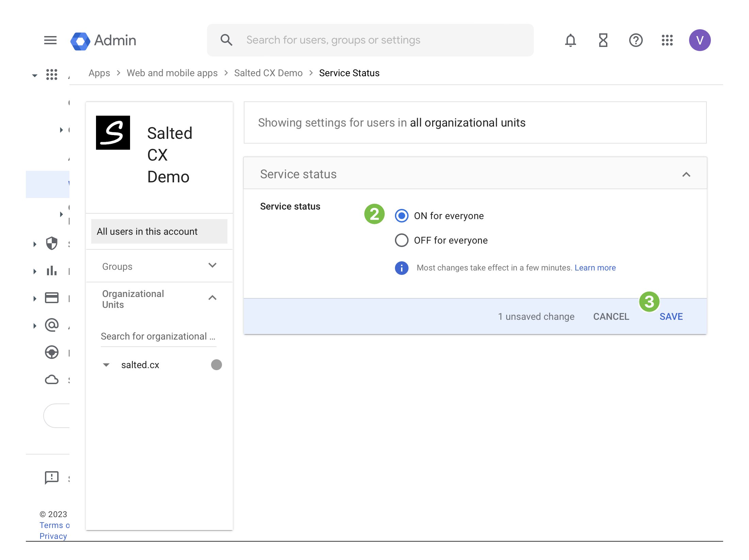Open the main hamburger menu
The width and height of the screenshot is (749, 560).
click(50, 40)
